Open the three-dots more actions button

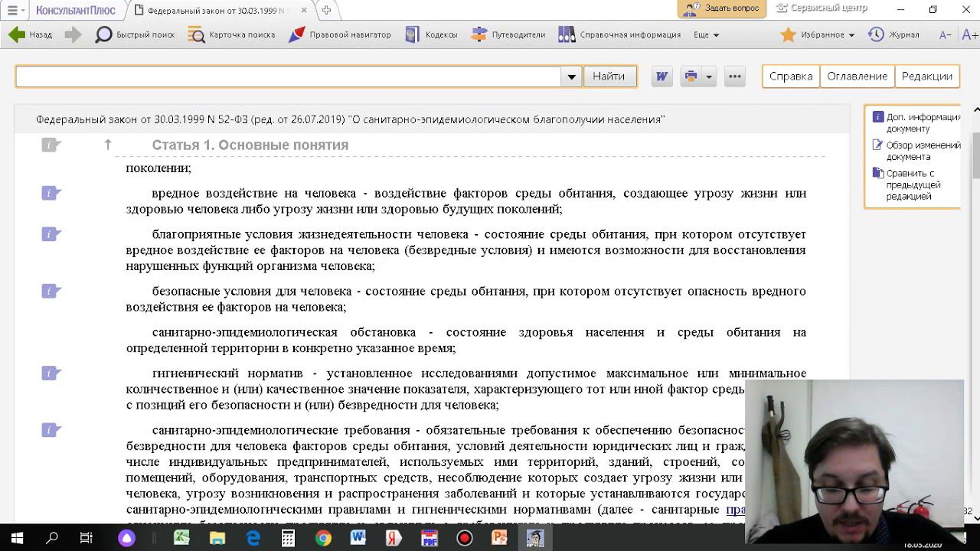[735, 77]
